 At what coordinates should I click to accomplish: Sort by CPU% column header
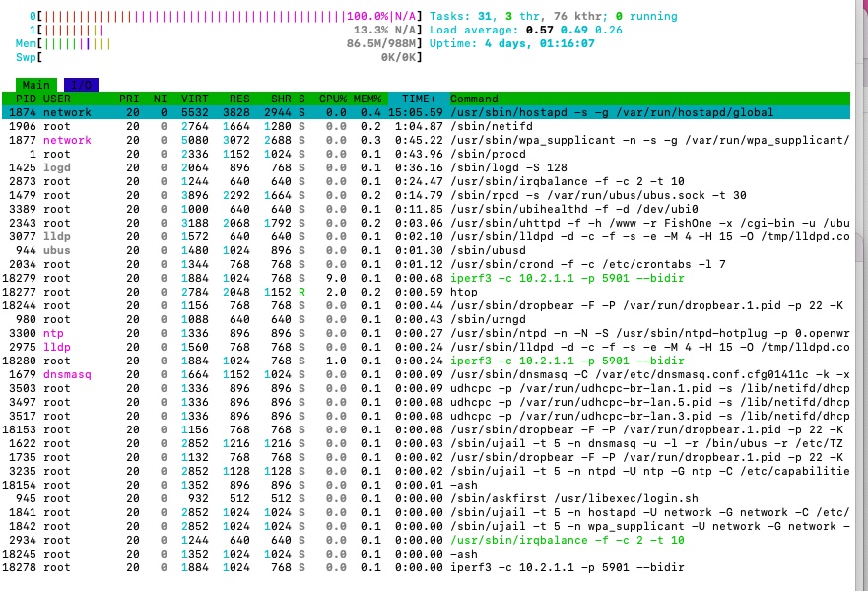(x=333, y=98)
